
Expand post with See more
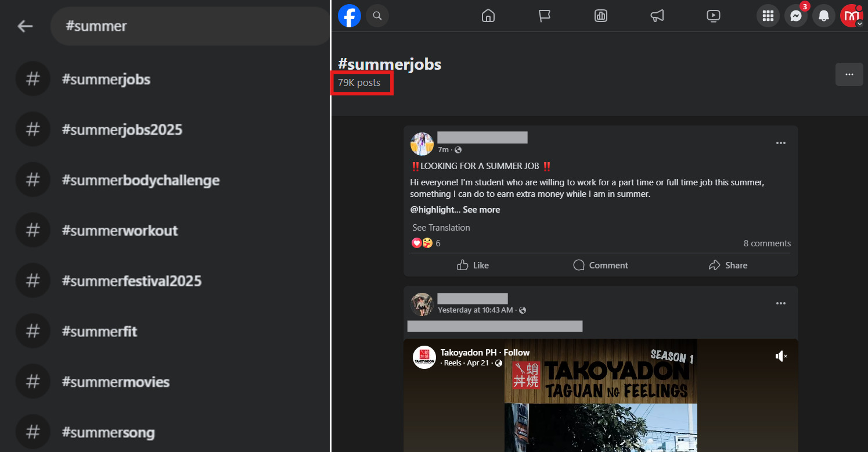coord(481,210)
